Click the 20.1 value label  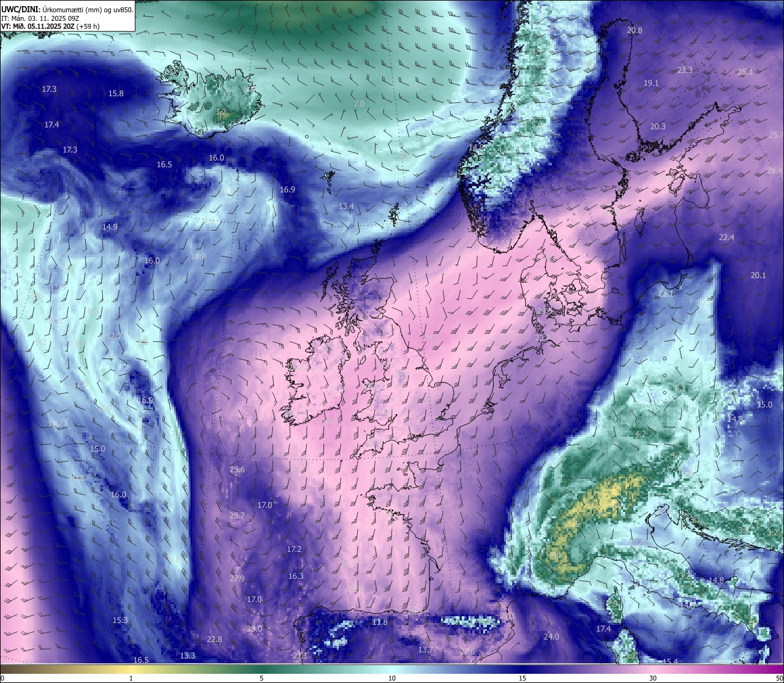tap(758, 276)
